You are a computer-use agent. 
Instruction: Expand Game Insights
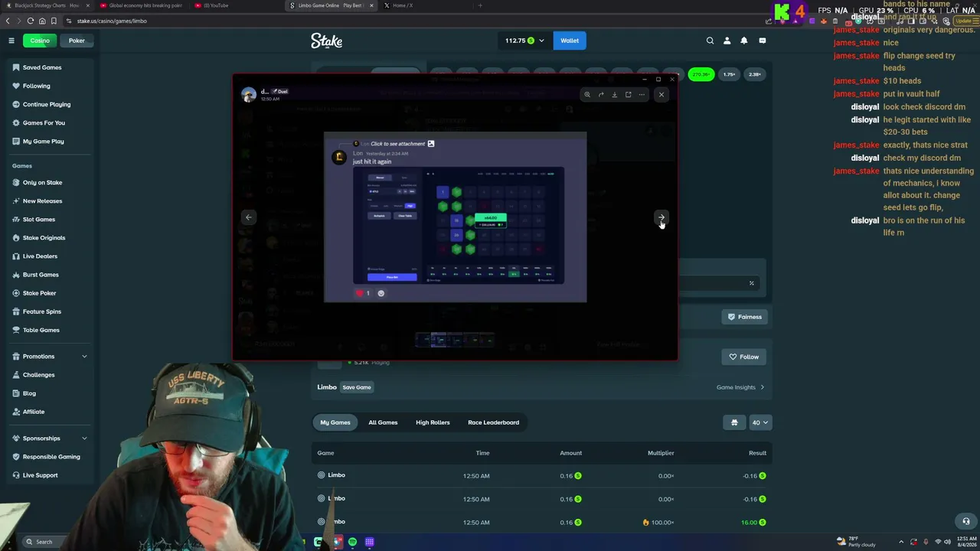[x=740, y=387]
